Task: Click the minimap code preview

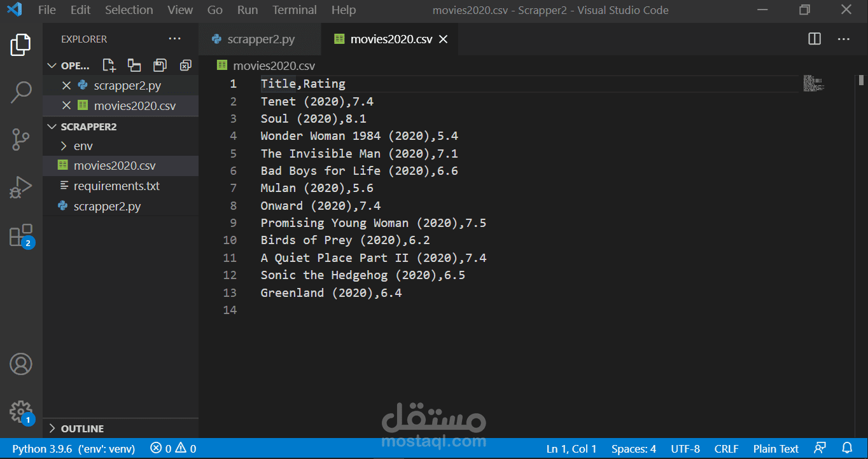Action: click(x=813, y=83)
